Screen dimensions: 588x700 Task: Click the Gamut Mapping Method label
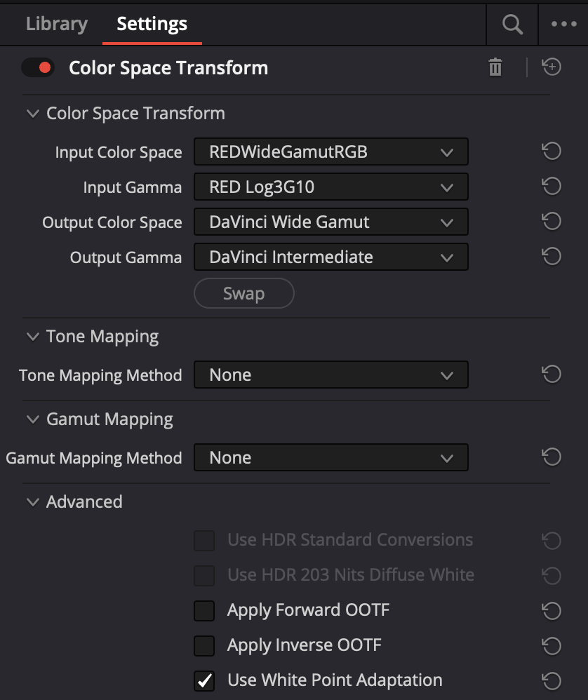pyautogui.click(x=94, y=459)
